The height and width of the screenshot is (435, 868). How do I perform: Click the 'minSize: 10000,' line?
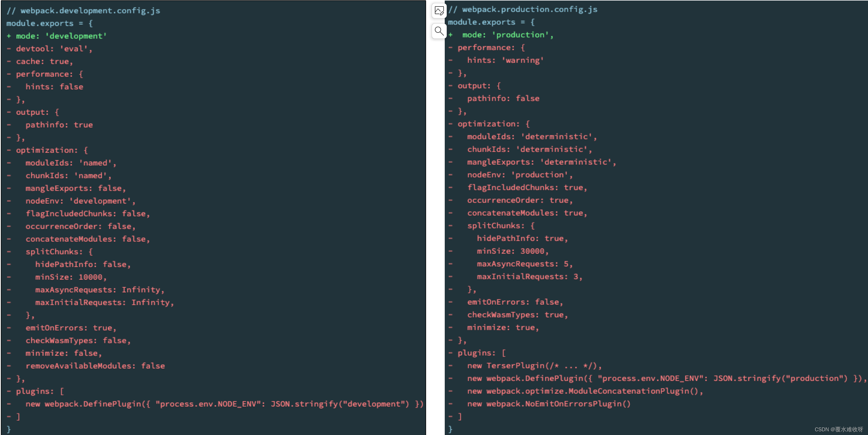(71, 277)
